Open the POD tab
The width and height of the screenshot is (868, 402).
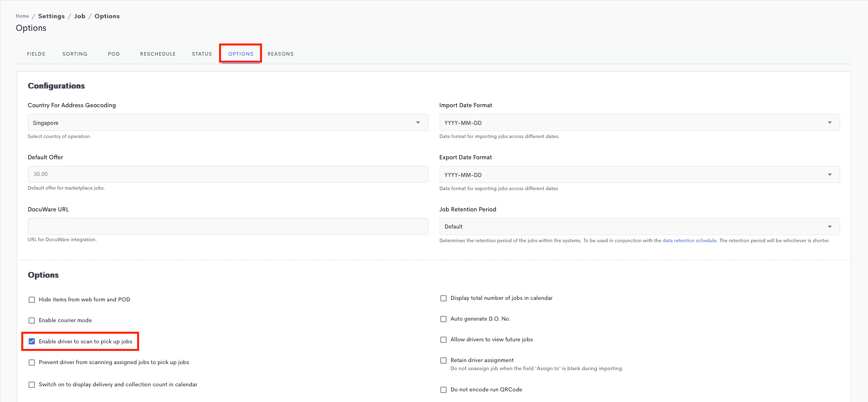click(x=114, y=54)
